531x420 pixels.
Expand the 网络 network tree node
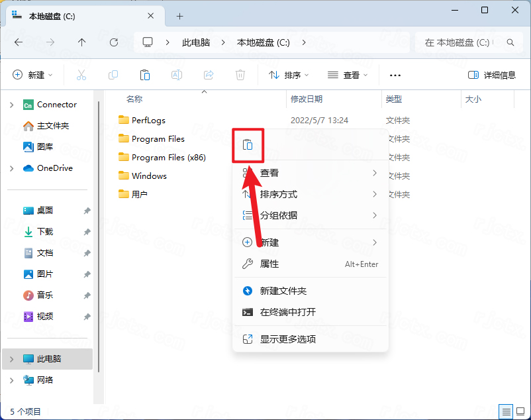pyautogui.click(x=12, y=380)
